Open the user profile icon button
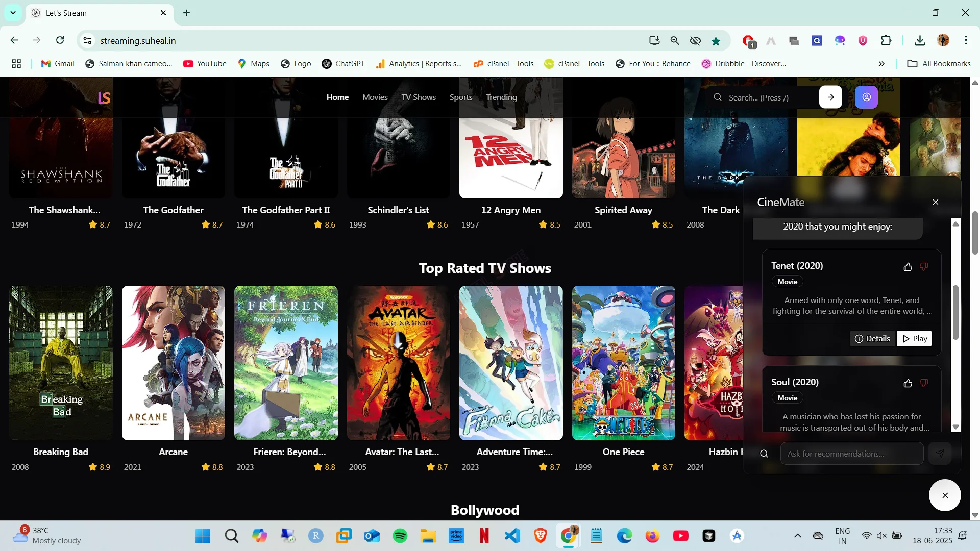The height and width of the screenshot is (551, 980). [866, 97]
